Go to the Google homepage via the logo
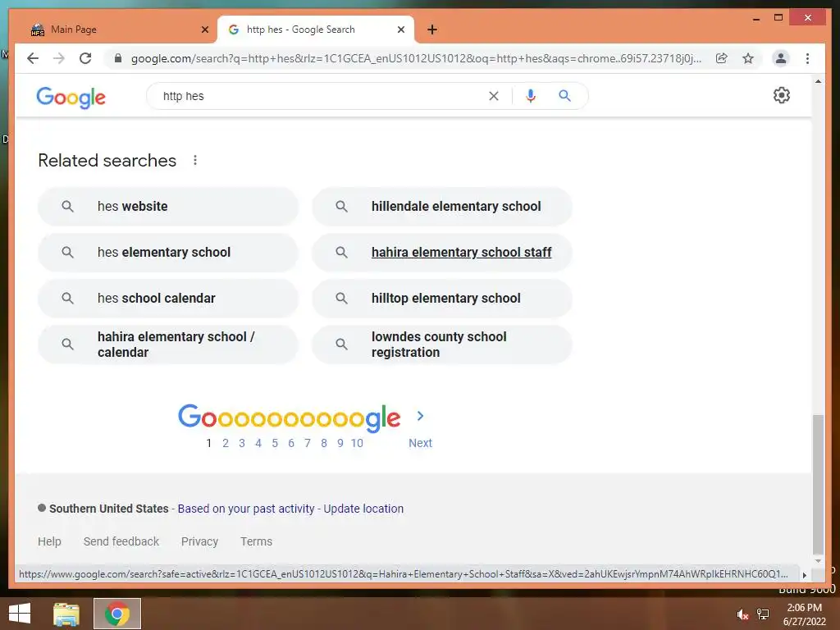The height and width of the screenshot is (630, 840). tap(71, 98)
